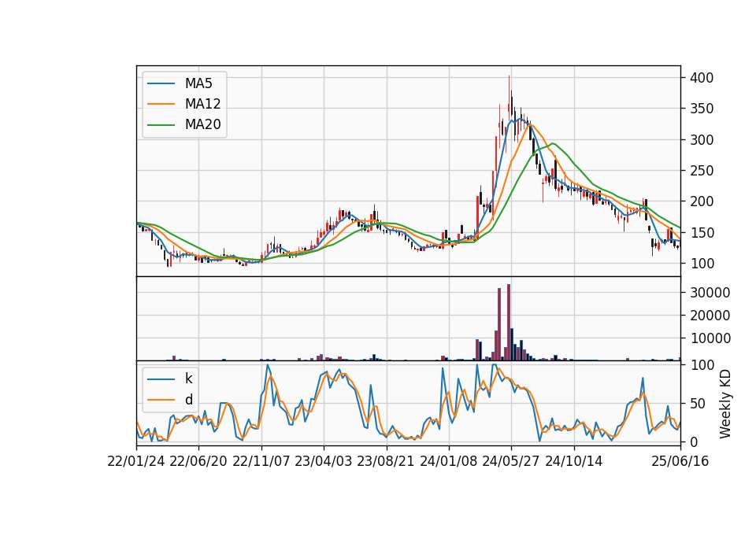Click the peak of the green MA20 line
Image resolution: width=756 pixels, height=543 pixels.
tap(553, 143)
